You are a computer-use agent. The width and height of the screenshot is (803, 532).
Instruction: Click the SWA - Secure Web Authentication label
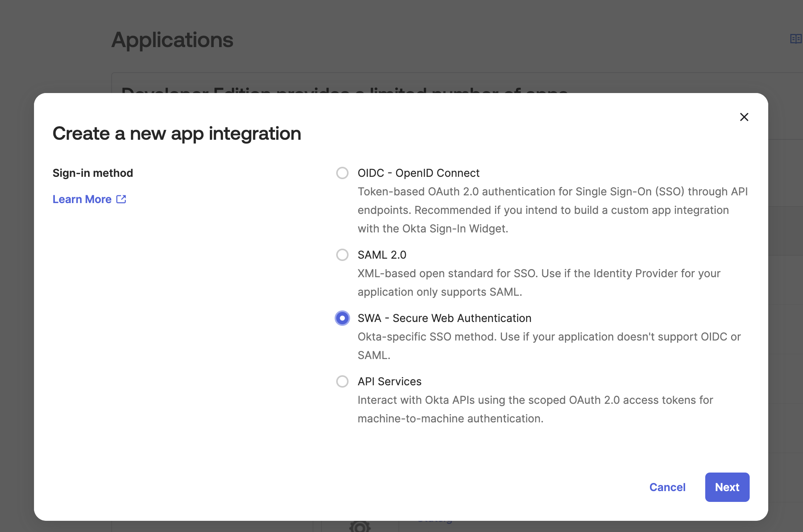click(444, 318)
